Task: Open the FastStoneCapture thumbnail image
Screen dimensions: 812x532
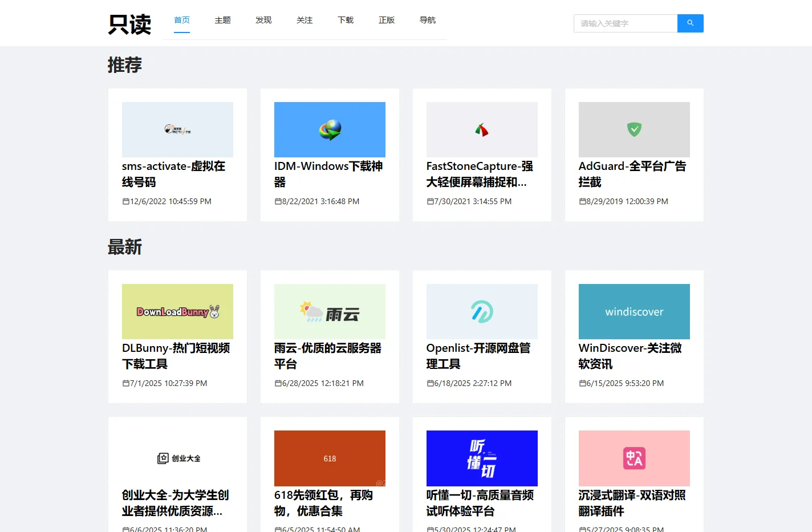Action: pyautogui.click(x=482, y=129)
